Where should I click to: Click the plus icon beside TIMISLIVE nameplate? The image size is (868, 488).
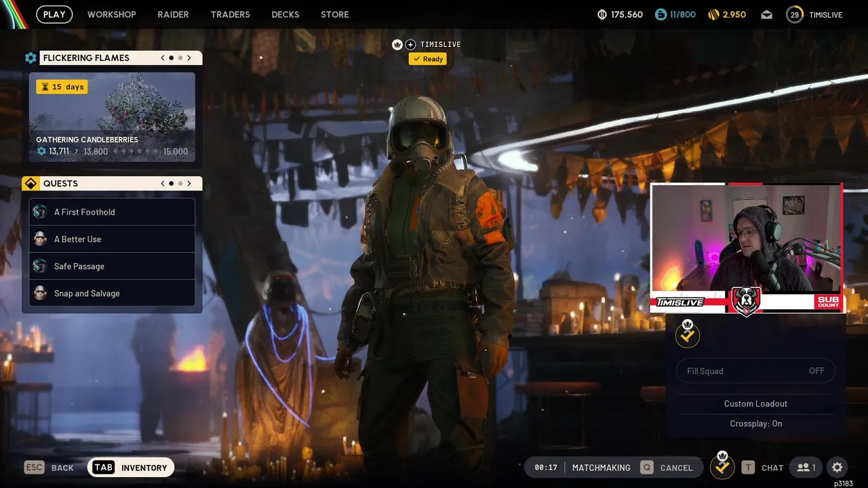tap(410, 45)
